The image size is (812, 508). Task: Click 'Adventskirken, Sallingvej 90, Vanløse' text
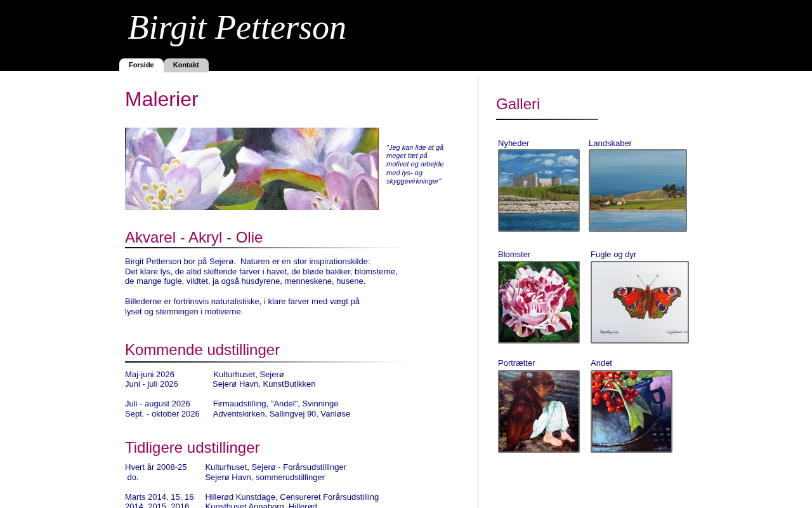282,414
